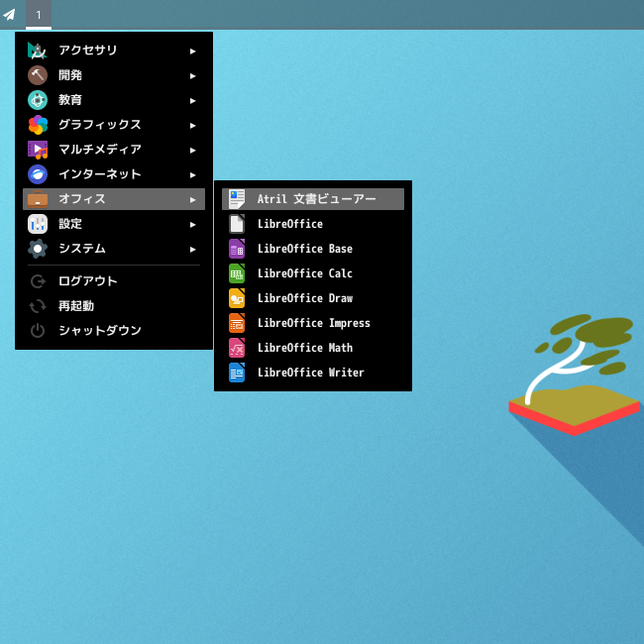The height and width of the screenshot is (644, 644).
Task: Launch Atril 文書ビューアー
Action: [313, 199]
